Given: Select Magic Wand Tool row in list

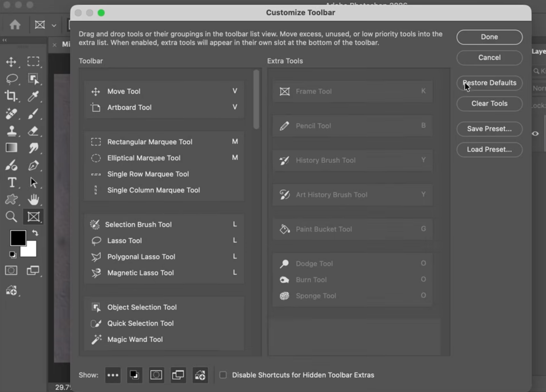Looking at the screenshot, I should [164, 340].
